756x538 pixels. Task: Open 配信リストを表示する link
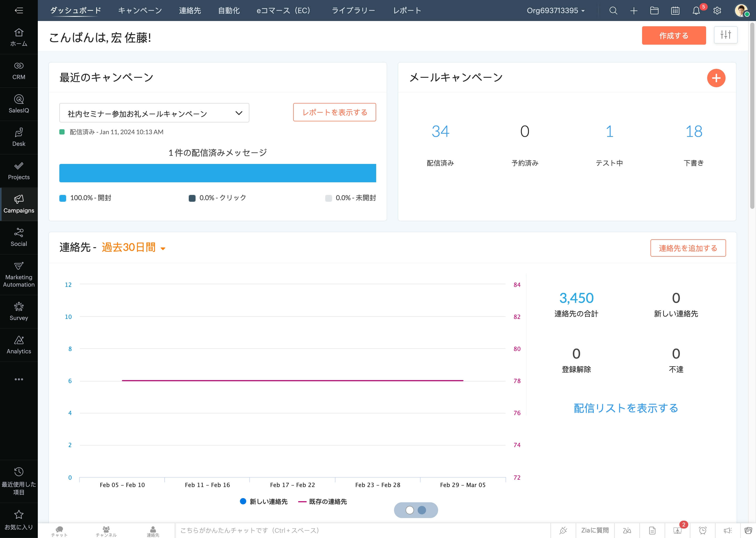625,408
